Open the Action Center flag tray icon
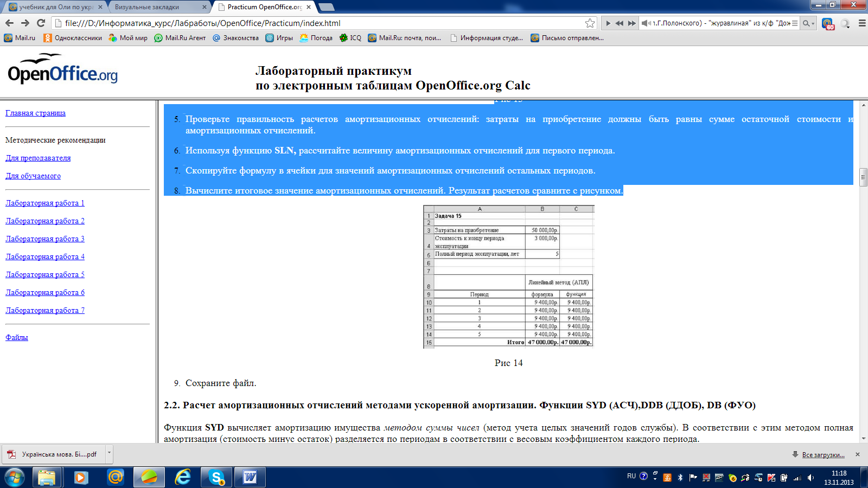The width and height of the screenshot is (868, 488). coord(693,478)
